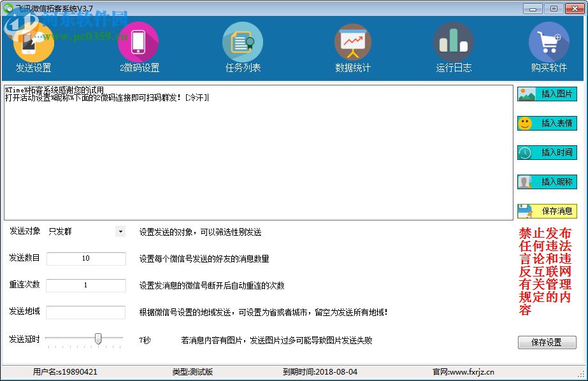
Task: Close the 飞讯微信拓客系统 window
Action: [x=575, y=9]
